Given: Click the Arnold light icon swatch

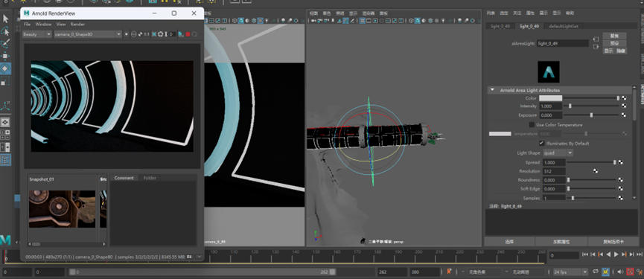Looking at the screenshot, I should [548, 72].
